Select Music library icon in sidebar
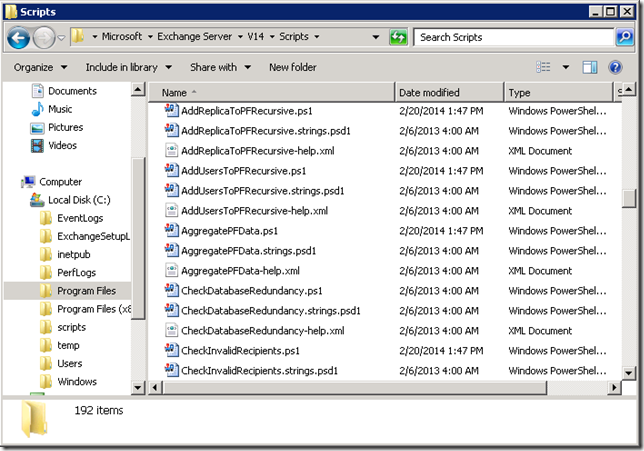Image resolution: width=644 pixels, height=451 pixels. click(x=37, y=109)
